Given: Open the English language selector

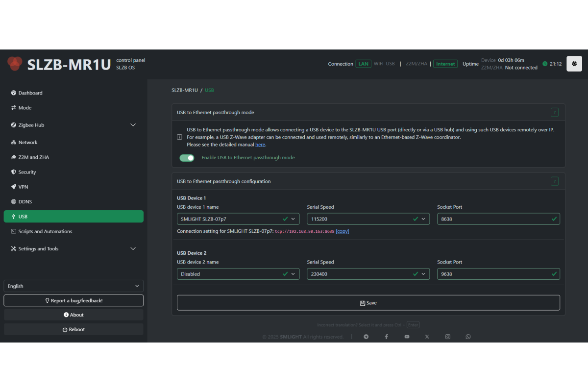Looking at the screenshot, I should [x=73, y=286].
